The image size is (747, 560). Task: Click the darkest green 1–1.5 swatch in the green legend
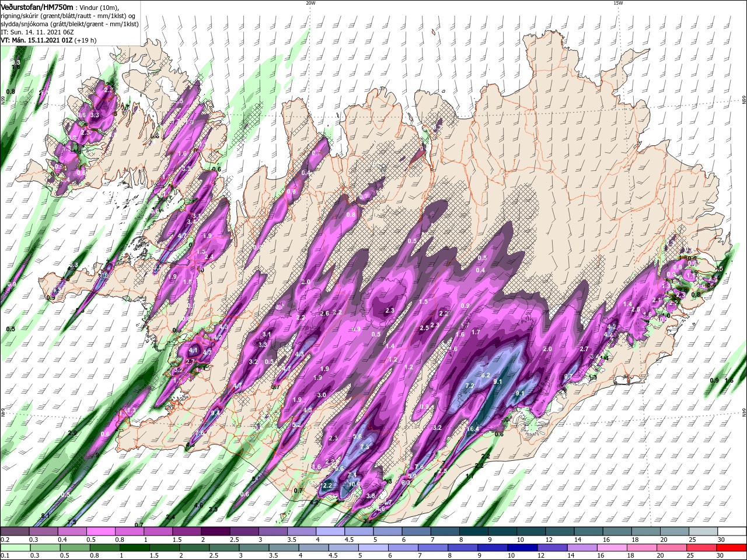tap(136, 548)
